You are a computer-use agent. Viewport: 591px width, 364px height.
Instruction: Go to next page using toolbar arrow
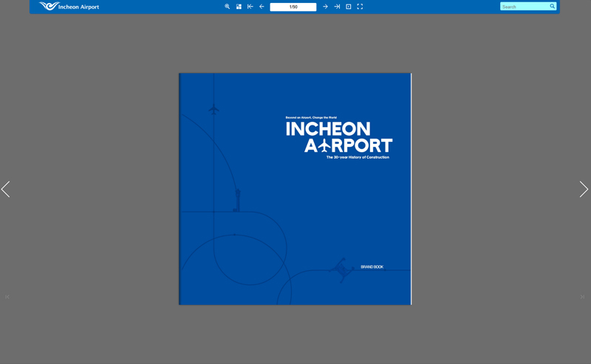[325, 7]
